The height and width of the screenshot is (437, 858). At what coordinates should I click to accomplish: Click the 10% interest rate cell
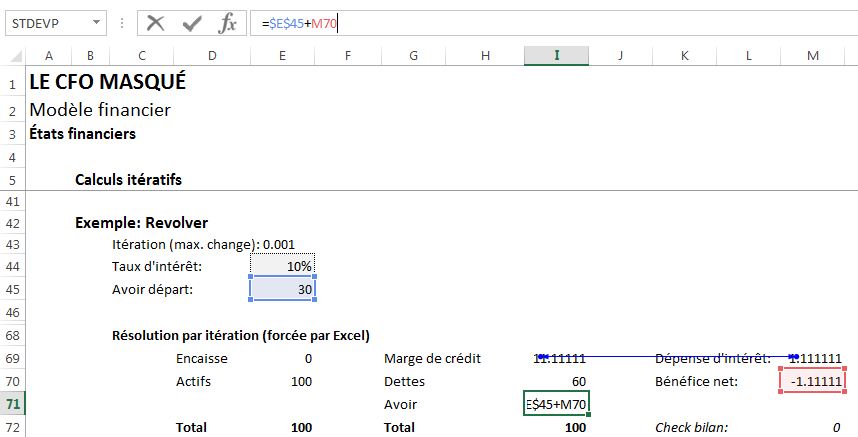[x=282, y=266]
